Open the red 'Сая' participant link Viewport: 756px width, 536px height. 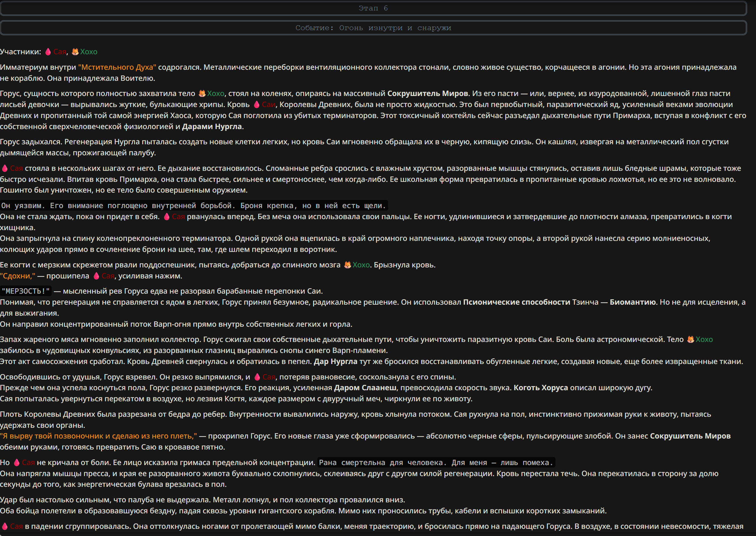click(60, 52)
